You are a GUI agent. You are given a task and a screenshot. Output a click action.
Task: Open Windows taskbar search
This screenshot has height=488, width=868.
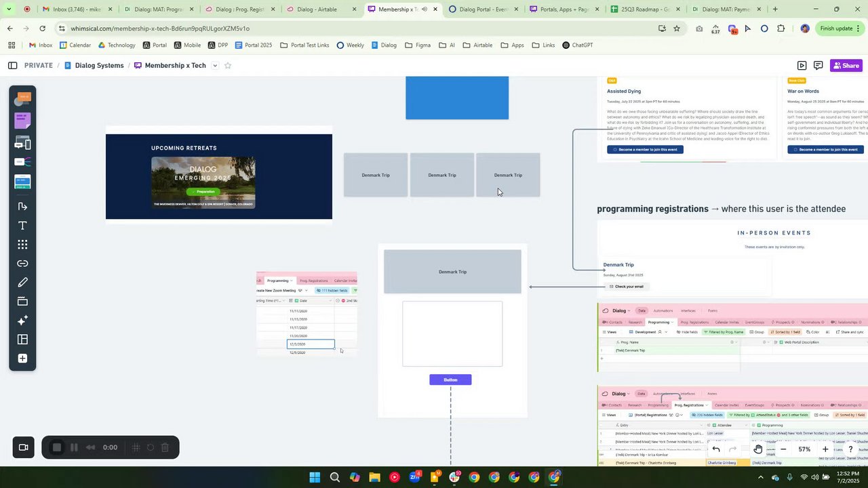tap(334, 477)
